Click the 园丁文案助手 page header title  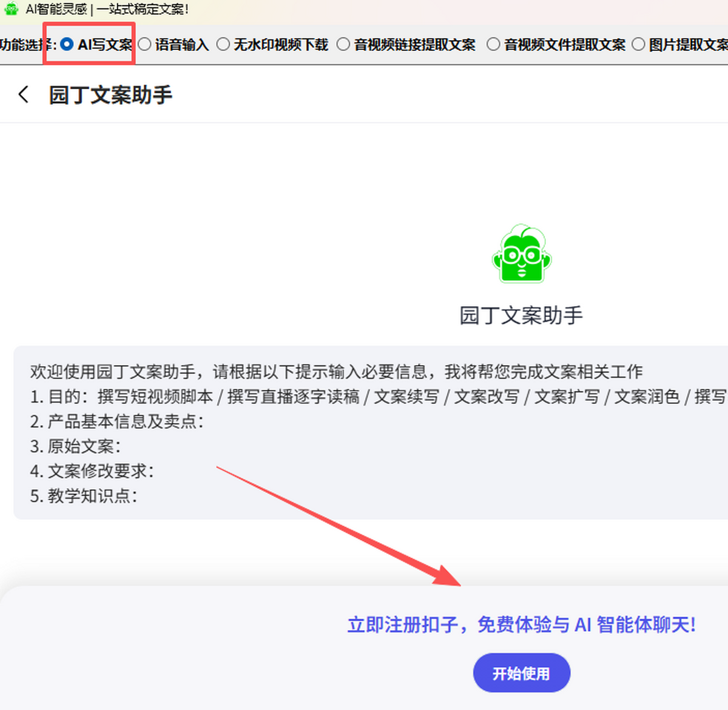pos(110,95)
